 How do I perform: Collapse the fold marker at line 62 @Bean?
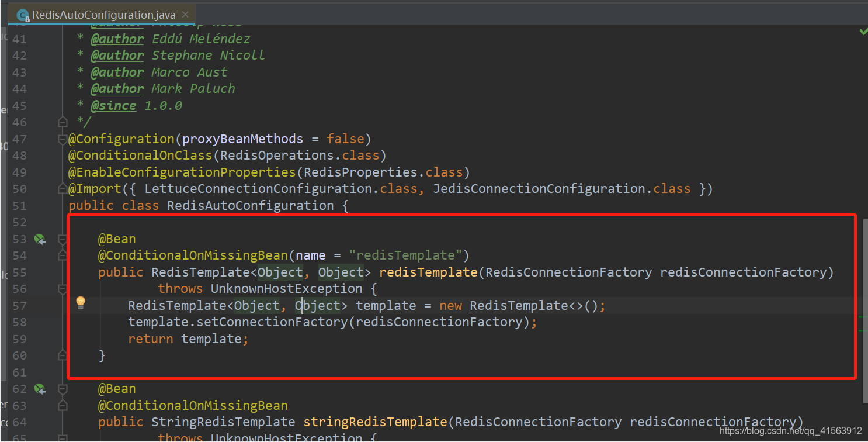coord(63,389)
